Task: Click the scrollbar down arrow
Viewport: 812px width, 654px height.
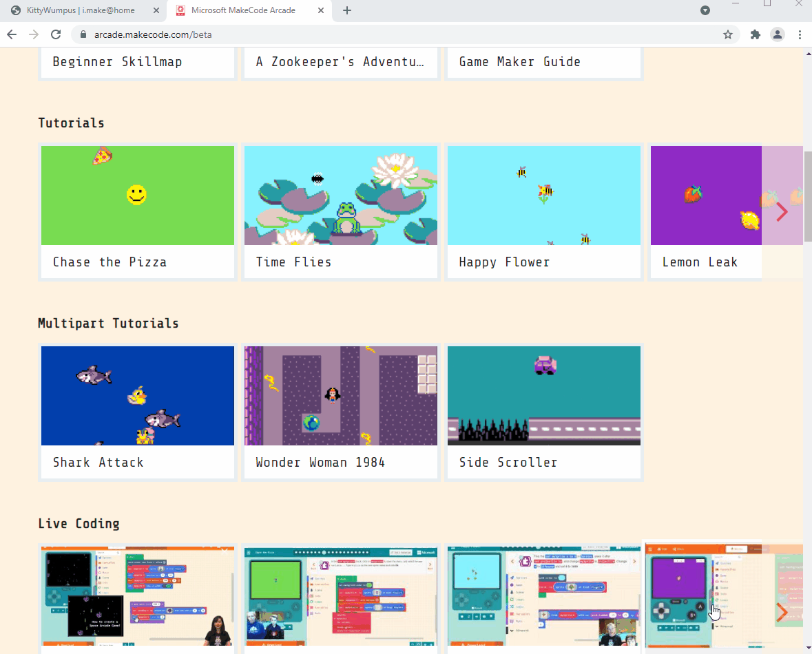Action: coord(808,648)
